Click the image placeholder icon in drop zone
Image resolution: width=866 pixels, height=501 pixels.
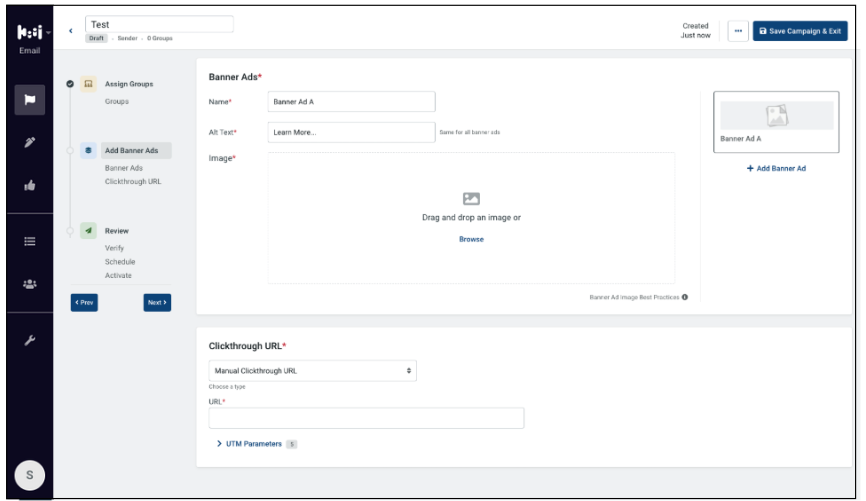[x=471, y=198]
